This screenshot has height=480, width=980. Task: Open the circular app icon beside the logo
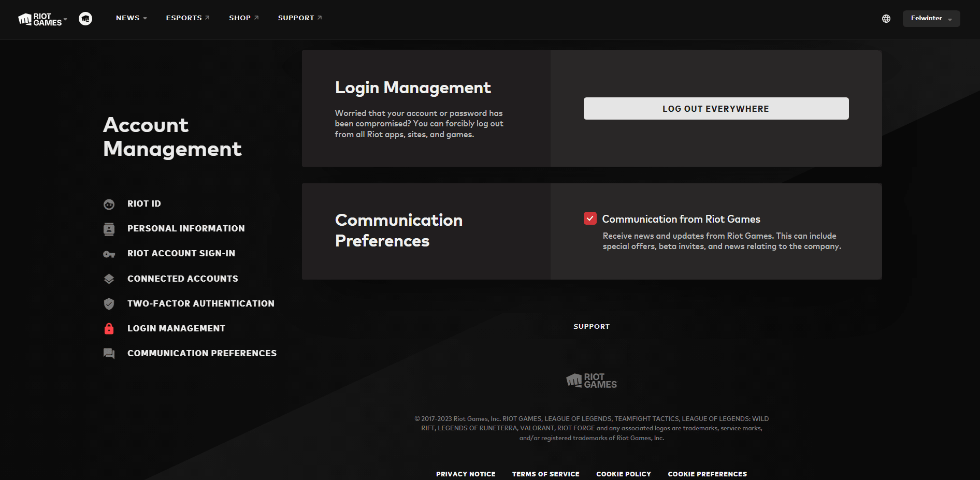click(85, 18)
